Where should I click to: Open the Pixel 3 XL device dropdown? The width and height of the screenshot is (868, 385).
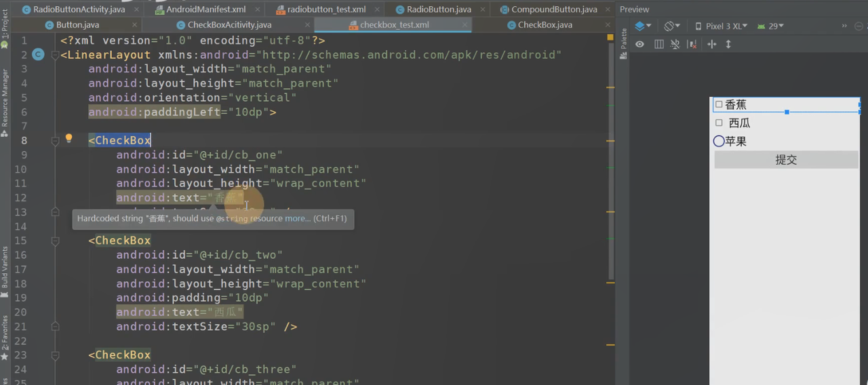722,26
